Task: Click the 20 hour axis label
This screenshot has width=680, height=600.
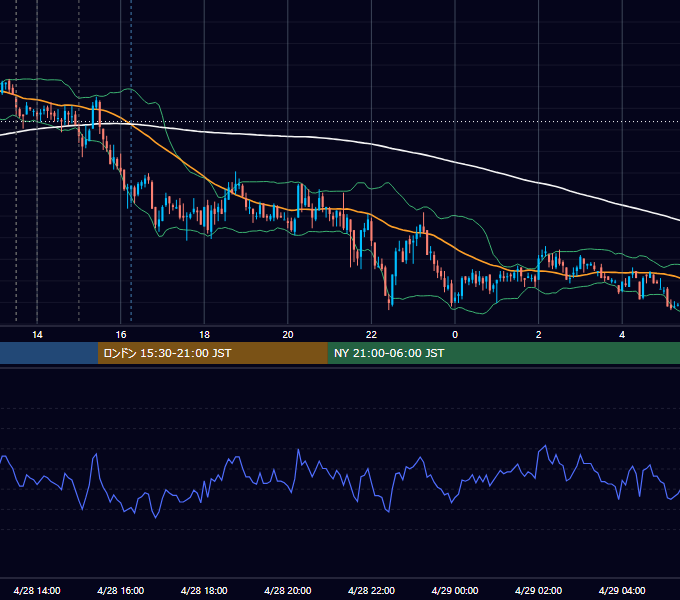Action: click(x=288, y=335)
